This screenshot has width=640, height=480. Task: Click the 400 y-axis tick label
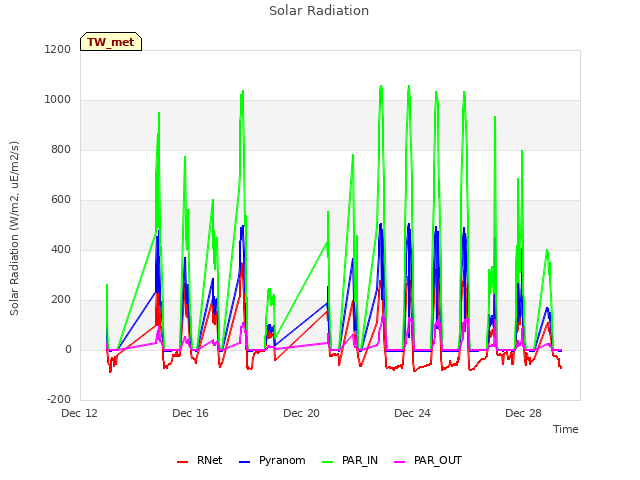tap(61, 249)
